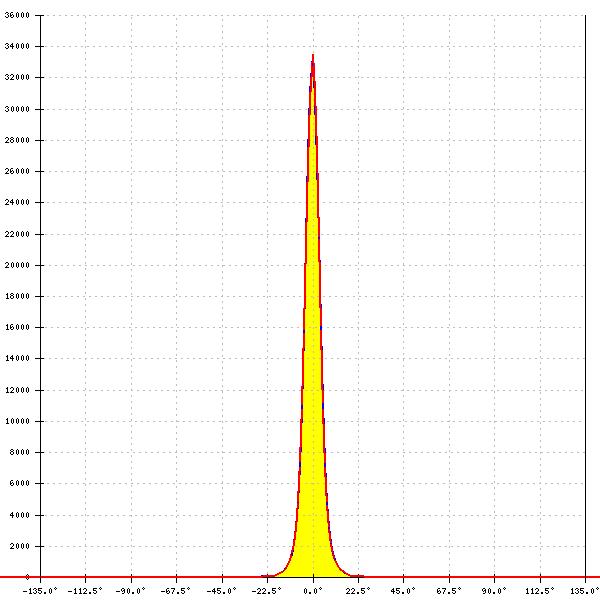This screenshot has height=600, width=600.
Task: Click the 34000 y-axis label
Action: pos(17,46)
